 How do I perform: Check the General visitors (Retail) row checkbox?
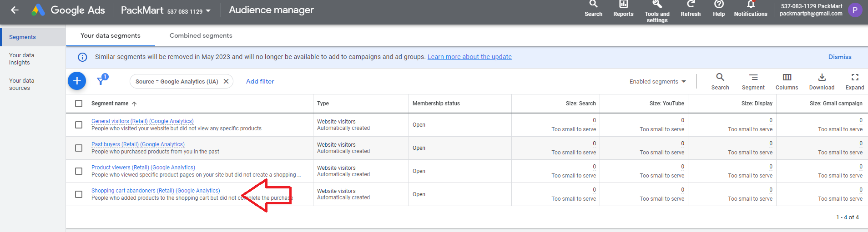pyautogui.click(x=79, y=125)
